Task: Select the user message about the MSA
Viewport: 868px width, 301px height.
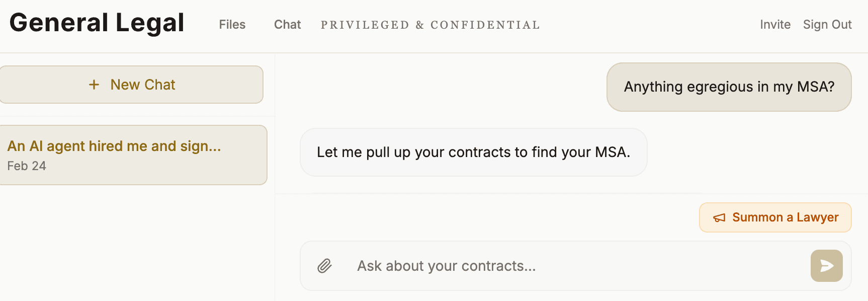Action: click(x=728, y=87)
